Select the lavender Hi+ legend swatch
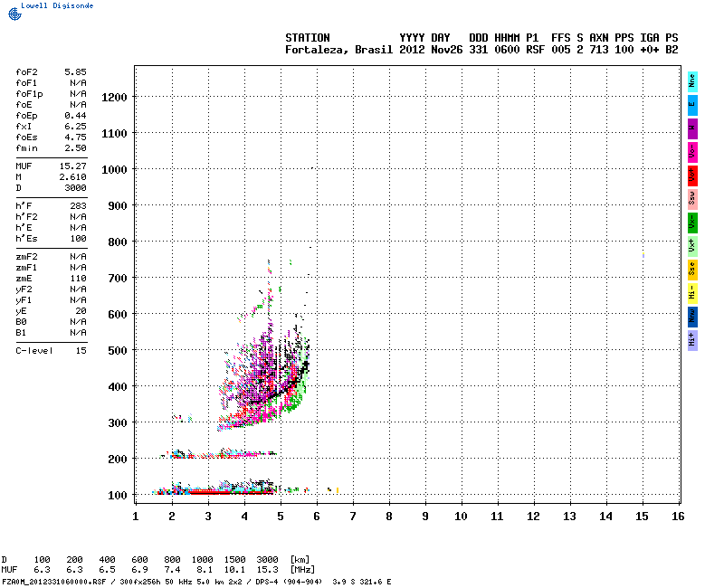Screen dimensions: 724x588 click(x=692, y=340)
